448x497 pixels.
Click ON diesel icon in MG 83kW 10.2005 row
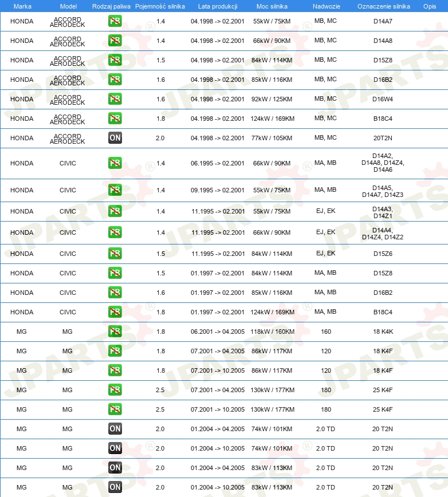point(115,487)
